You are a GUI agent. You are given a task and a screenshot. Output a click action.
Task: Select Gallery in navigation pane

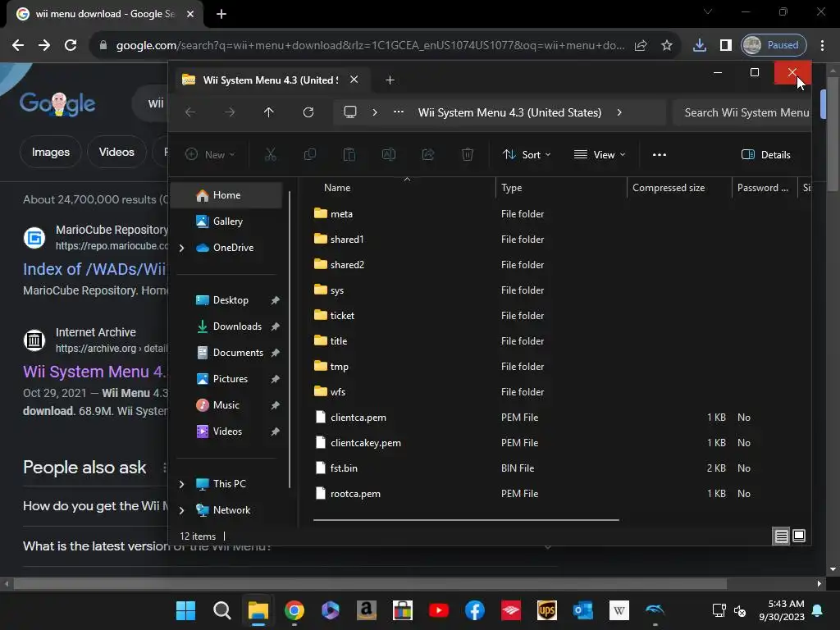tap(228, 221)
